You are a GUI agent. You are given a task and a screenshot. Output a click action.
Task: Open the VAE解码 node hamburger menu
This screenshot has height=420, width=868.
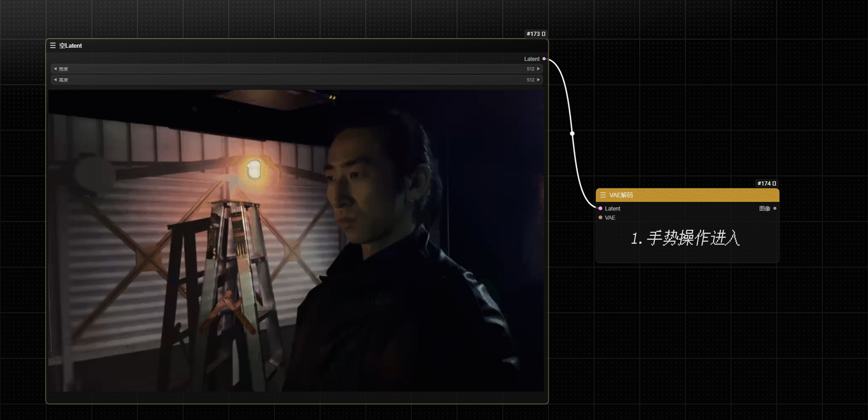(x=603, y=195)
